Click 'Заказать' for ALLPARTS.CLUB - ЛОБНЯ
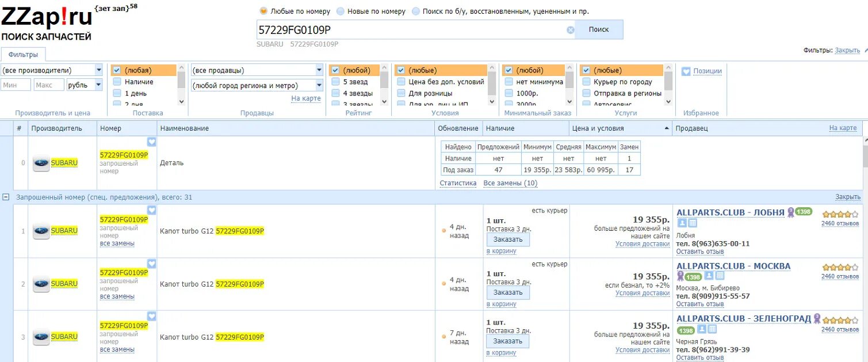Screen dimensions: 868x362 (508, 239)
